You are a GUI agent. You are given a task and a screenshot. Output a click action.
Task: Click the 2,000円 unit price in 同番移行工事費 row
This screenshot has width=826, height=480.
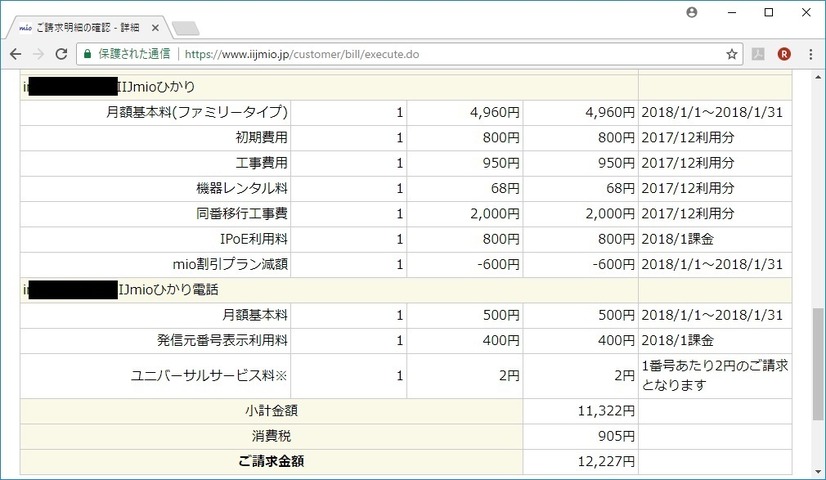[495, 213]
